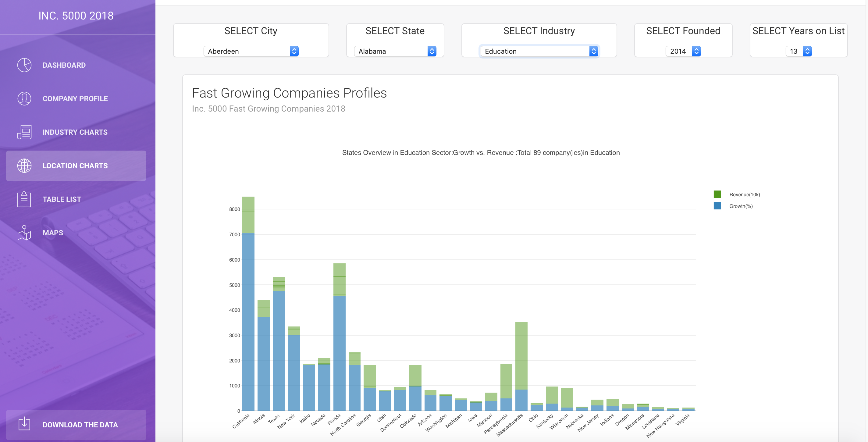Open TABLE LIST page

(76, 199)
